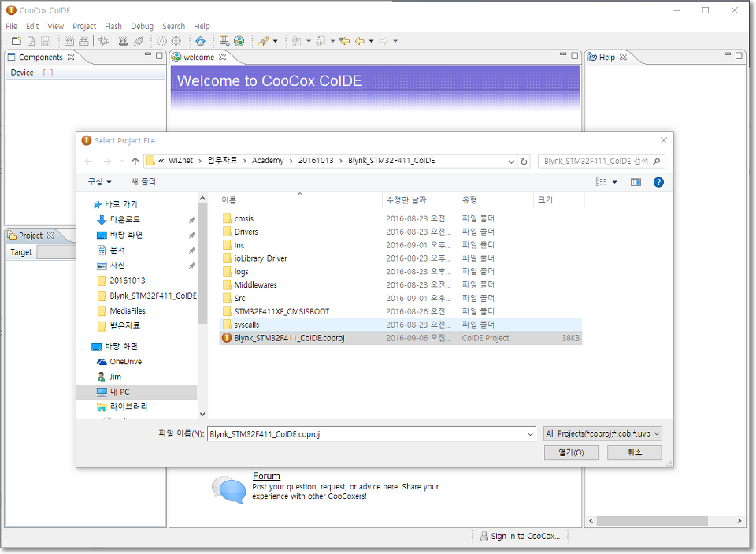The width and height of the screenshot is (756, 554).
Task: Select the Help panel tab
Action: (x=607, y=57)
